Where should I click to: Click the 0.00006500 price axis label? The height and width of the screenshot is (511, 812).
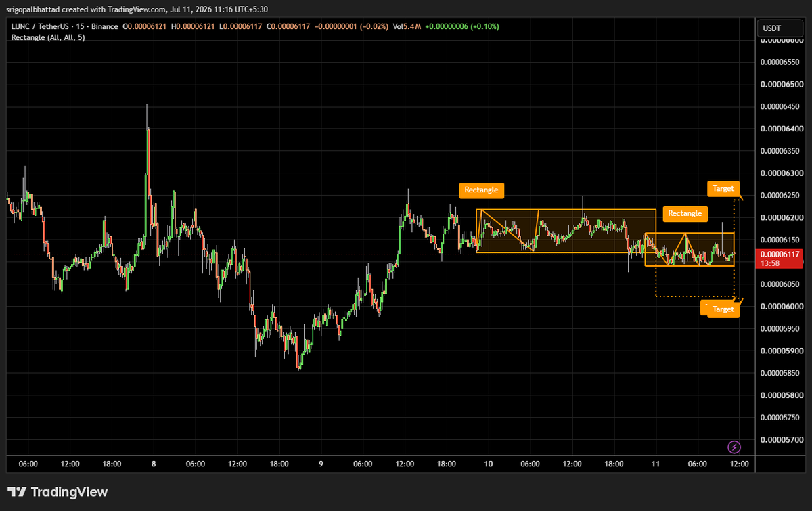pyautogui.click(x=782, y=85)
